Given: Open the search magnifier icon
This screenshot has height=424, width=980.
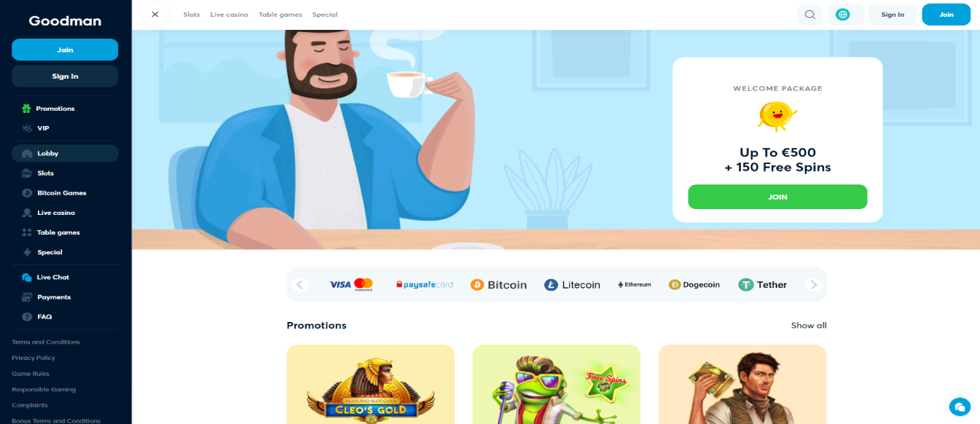Looking at the screenshot, I should click(810, 15).
